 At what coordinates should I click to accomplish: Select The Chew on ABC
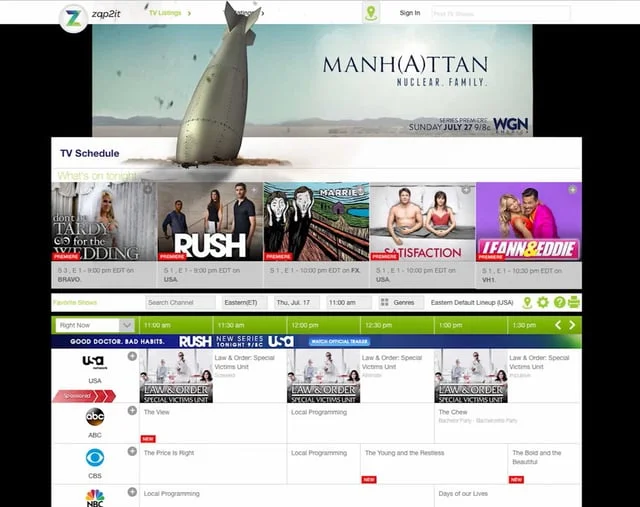tap(453, 412)
